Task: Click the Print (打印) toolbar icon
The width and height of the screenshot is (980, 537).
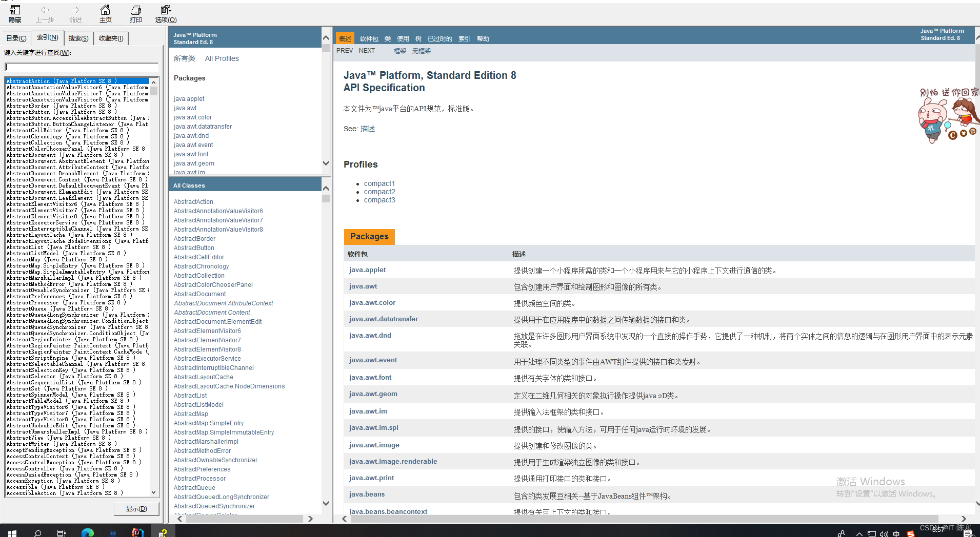Action: point(136,14)
